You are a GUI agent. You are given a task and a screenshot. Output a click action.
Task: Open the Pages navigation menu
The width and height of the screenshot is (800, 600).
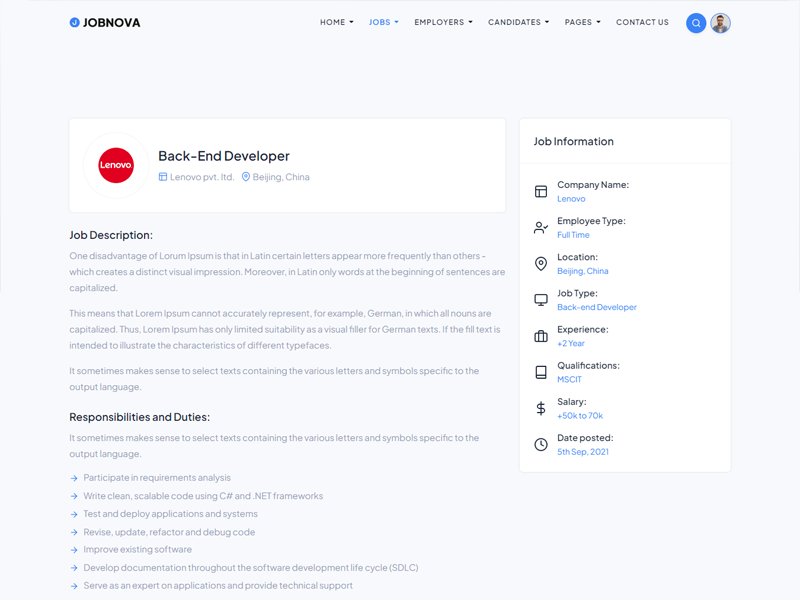pyautogui.click(x=583, y=22)
